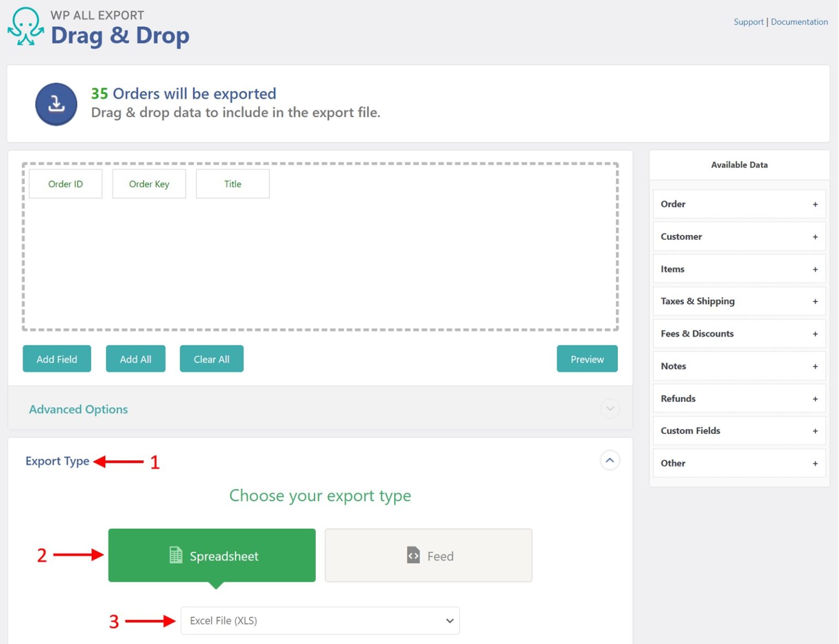Click the Add Field button
The height and width of the screenshot is (644, 839).
(56, 359)
